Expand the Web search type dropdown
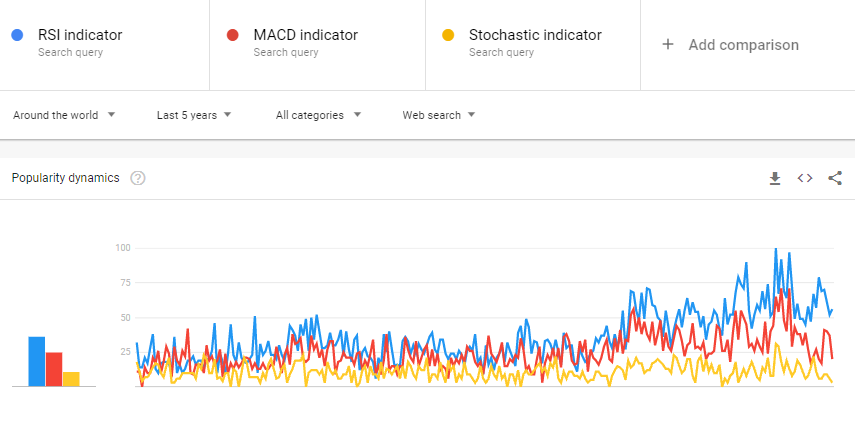The width and height of the screenshot is (855, 443). point(439,115)
